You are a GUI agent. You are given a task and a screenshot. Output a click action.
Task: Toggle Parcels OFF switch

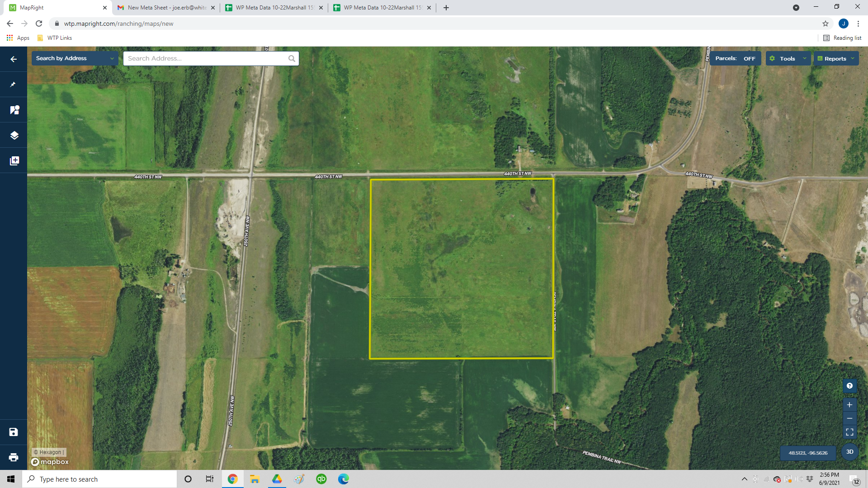tap(735, 59)
